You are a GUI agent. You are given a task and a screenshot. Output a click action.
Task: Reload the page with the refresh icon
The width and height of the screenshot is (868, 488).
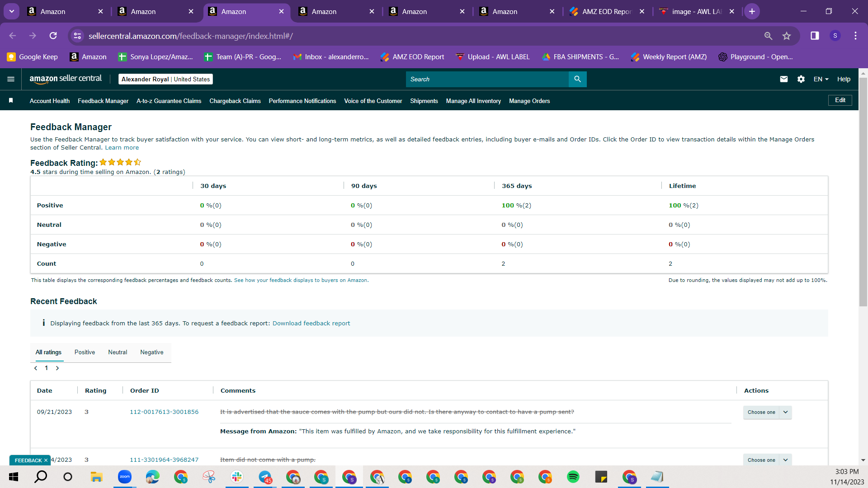tap(53, 36)
